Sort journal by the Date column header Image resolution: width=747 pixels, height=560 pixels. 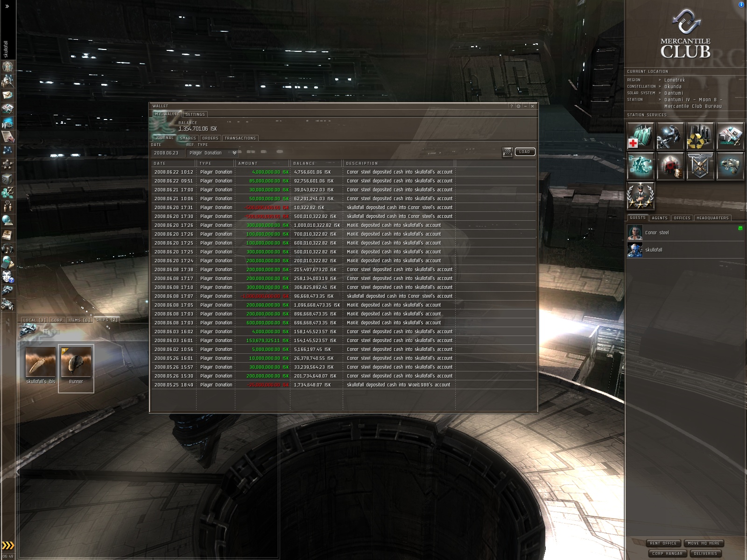click(x=173, y=163)
